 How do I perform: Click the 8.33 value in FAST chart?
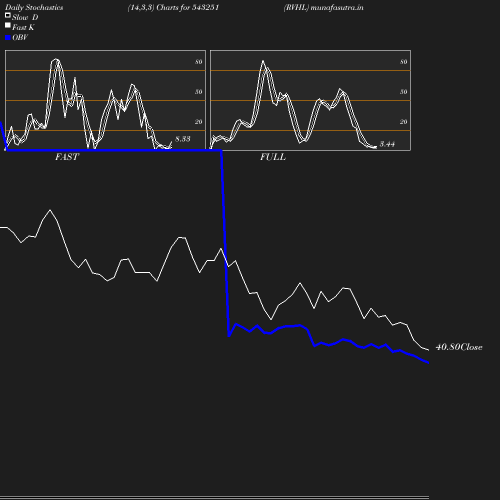(x=183, y=139)
